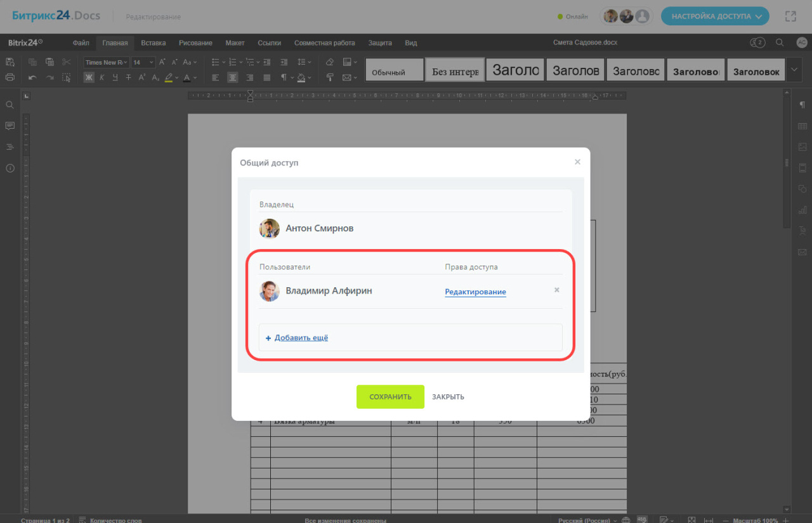Open chart settings in the right sidebar
812x523 pixels.
[x=802, y=210]
